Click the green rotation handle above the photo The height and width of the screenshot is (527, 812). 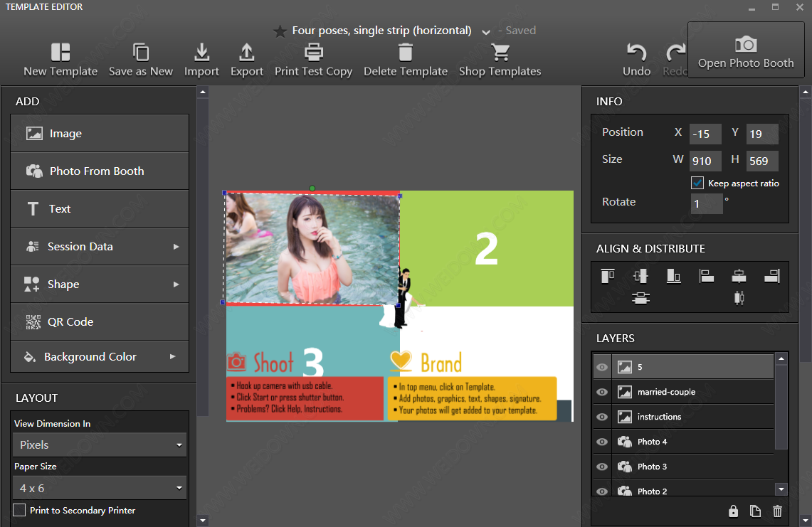(x=312, y=188)
